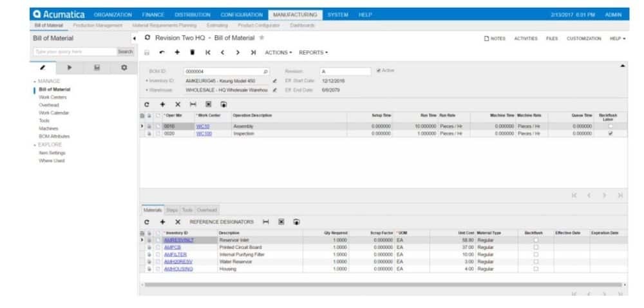The width and height of the screenshot is (644, 308).
Task: Toggle the Active checkbox
Action: click(x=379, y=71)
